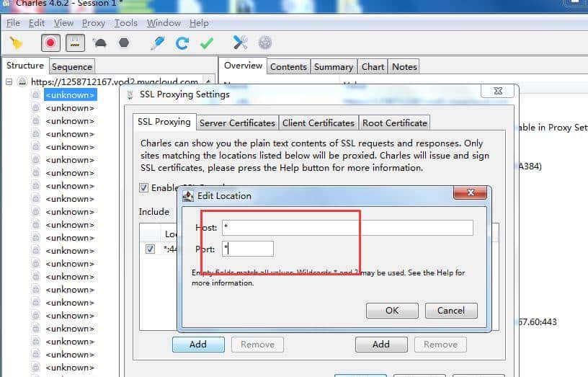Uncheck the *:443 include location checkbox

coord(150,249)
